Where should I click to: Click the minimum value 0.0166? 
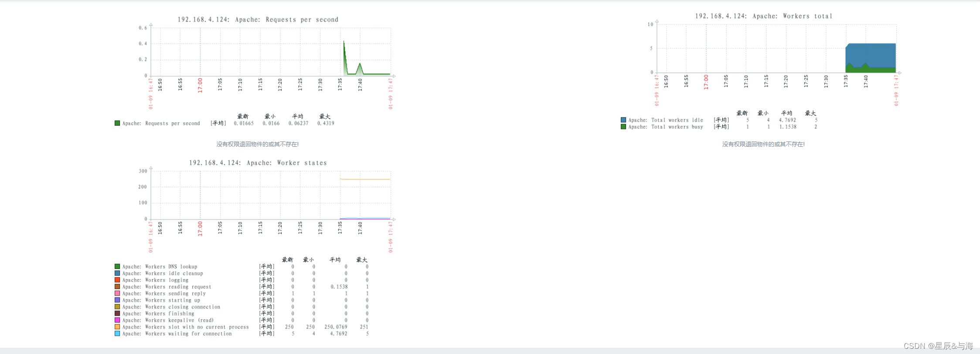click(x=271, y=124)
